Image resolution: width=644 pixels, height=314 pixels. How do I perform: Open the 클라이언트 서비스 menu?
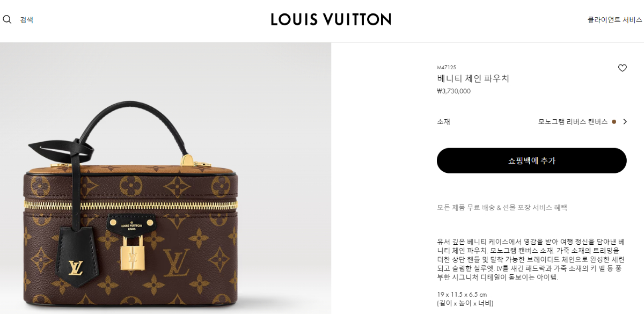click(x=614, y=20)
